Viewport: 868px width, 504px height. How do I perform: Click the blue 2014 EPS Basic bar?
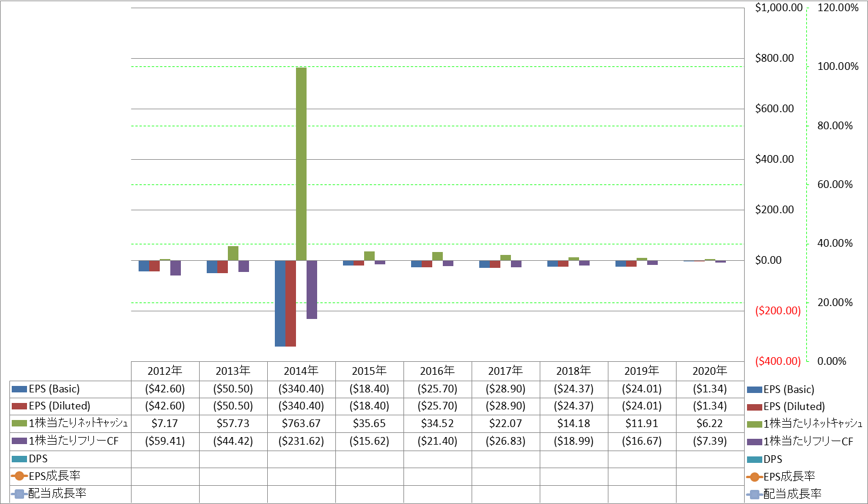pyautogui.click(x=280, y=303)
